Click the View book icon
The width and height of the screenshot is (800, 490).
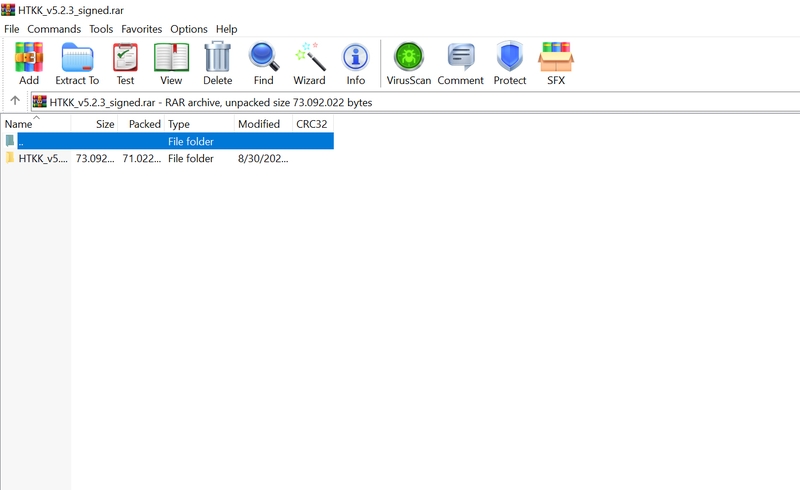(171, 57)
